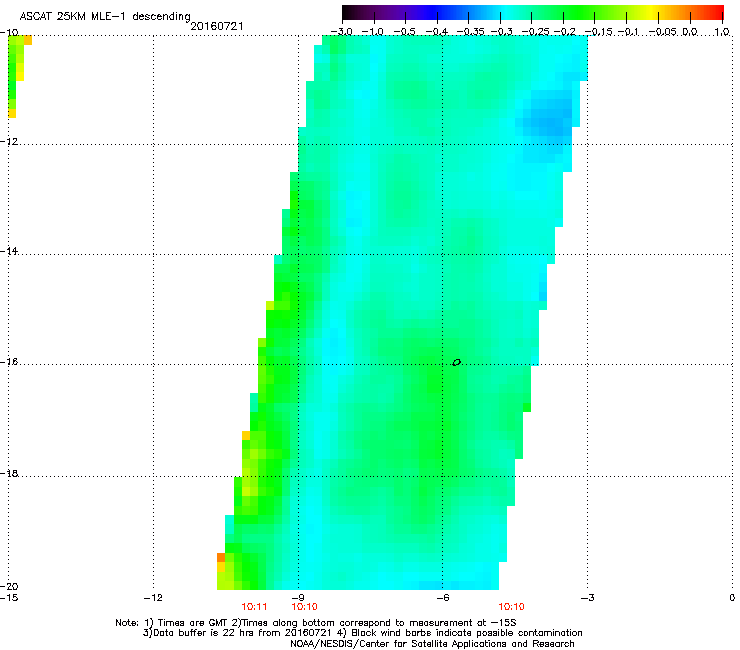Click the red "10:10" time stamp below "-9"
This screenshot has width=740, height=650.
(304, 607)
